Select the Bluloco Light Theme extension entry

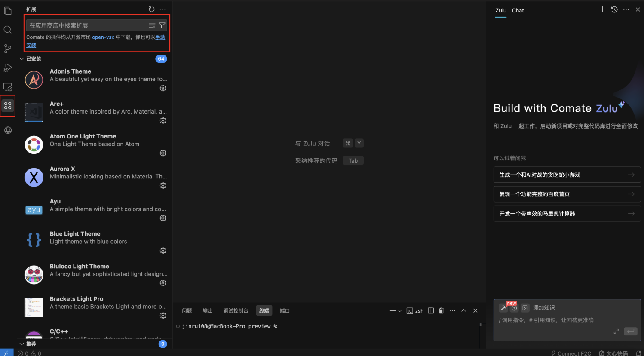pyautogui.click(x=95, y=275)
